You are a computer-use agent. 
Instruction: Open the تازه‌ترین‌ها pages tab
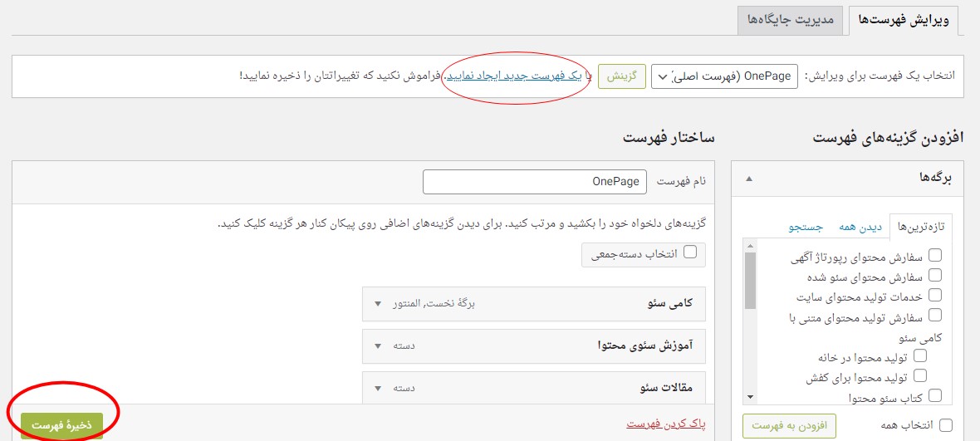tap(921, 227)
